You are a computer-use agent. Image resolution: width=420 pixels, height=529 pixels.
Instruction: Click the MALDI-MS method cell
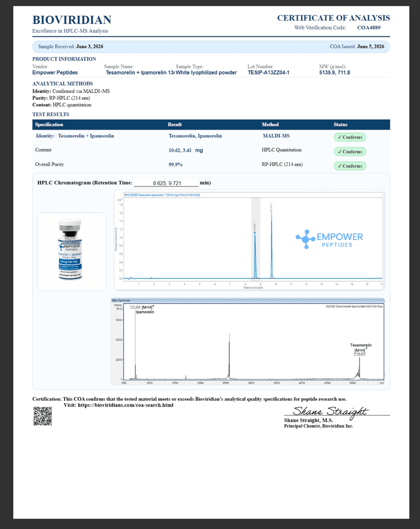point(276,136)
